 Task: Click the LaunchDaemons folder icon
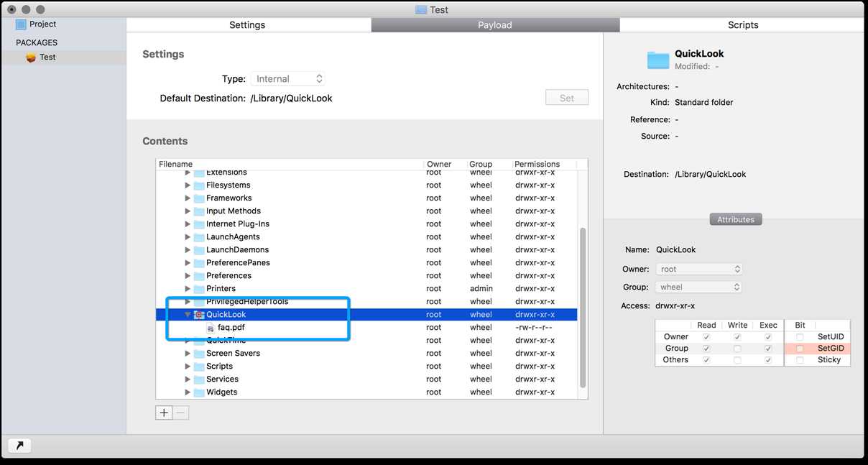(199, 250)
